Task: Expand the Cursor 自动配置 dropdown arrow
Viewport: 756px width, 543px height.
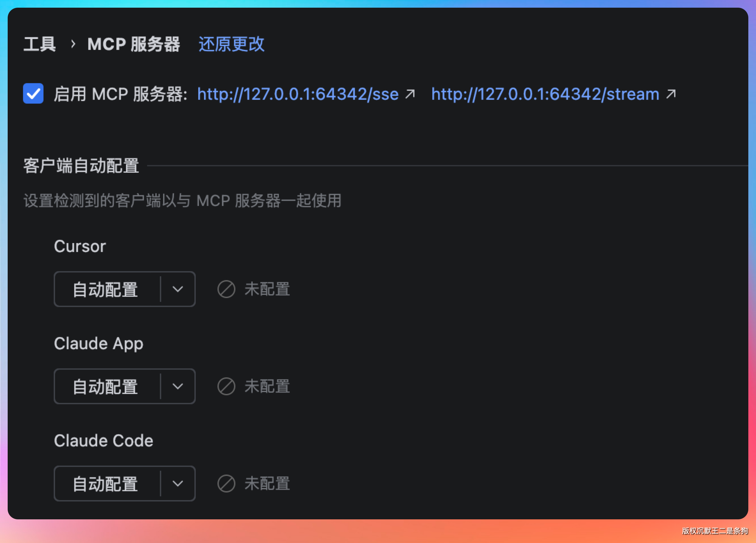Action: (x=178, y=289)
